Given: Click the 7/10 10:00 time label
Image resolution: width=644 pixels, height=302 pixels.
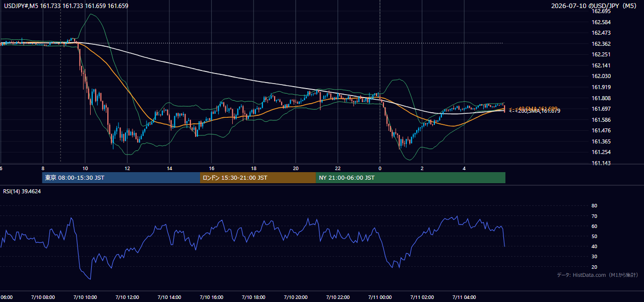Looking at the screenshot, I should [x=85, y=297].
